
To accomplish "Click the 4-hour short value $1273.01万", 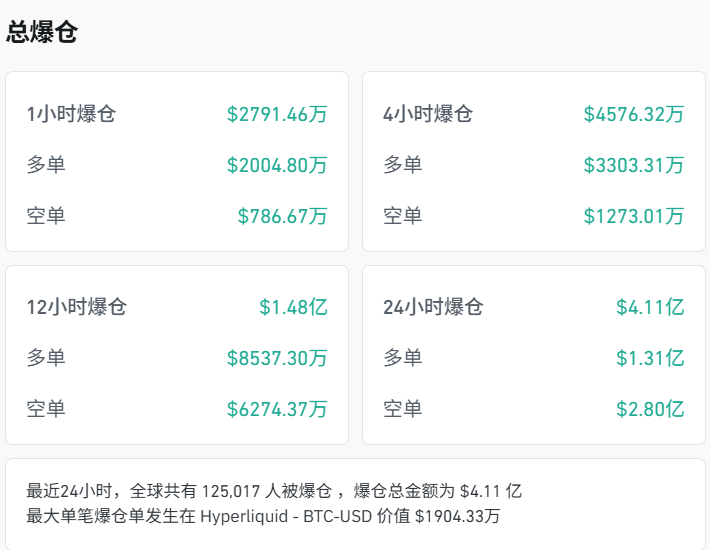I will pos(634,216).
